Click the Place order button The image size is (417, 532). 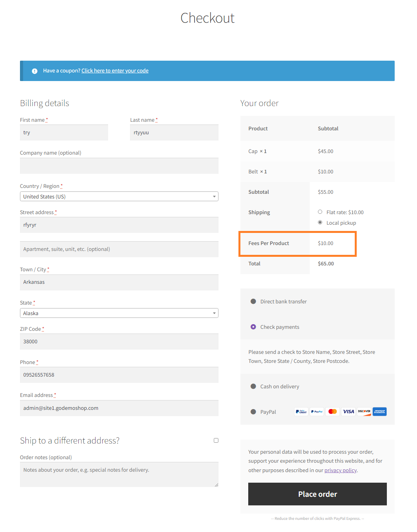[318, 494]
